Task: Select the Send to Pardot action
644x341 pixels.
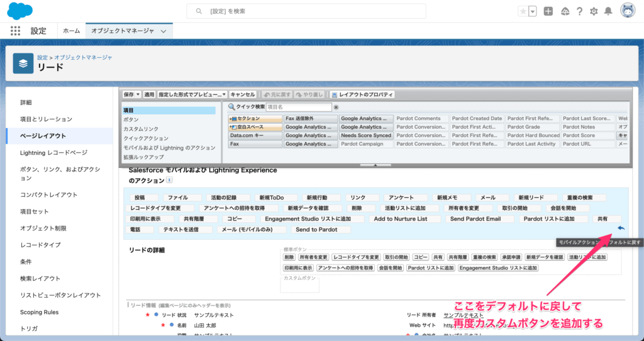Action: pyautogui.click(x=321, y=230)
